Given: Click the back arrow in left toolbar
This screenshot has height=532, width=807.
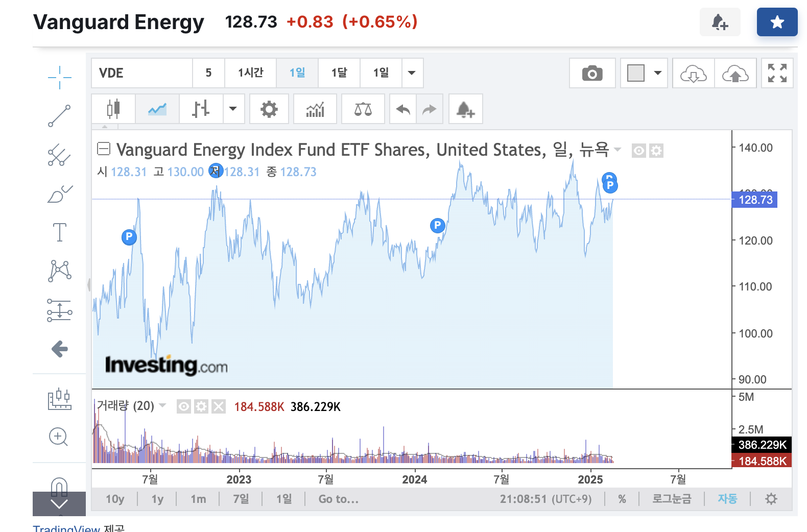Looking at the screenshot, I should coord(59,349).
